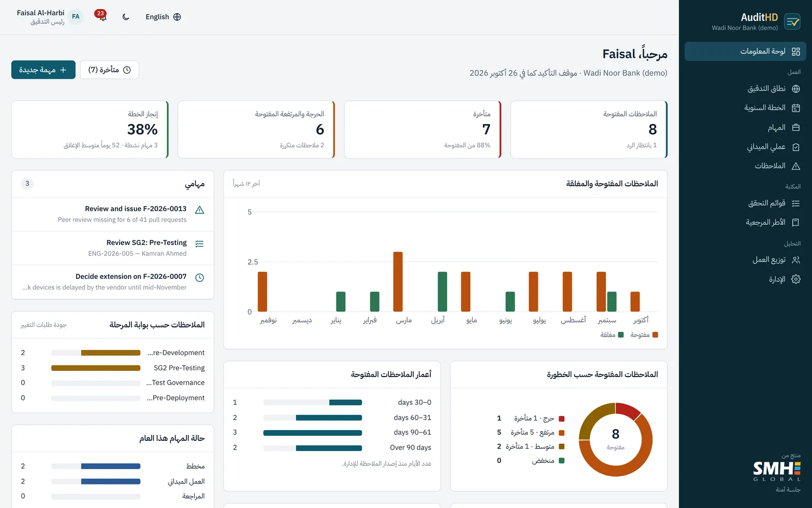
Task: Click the مفتوحة orange legend swatch
Action: (x=655, y=335)
